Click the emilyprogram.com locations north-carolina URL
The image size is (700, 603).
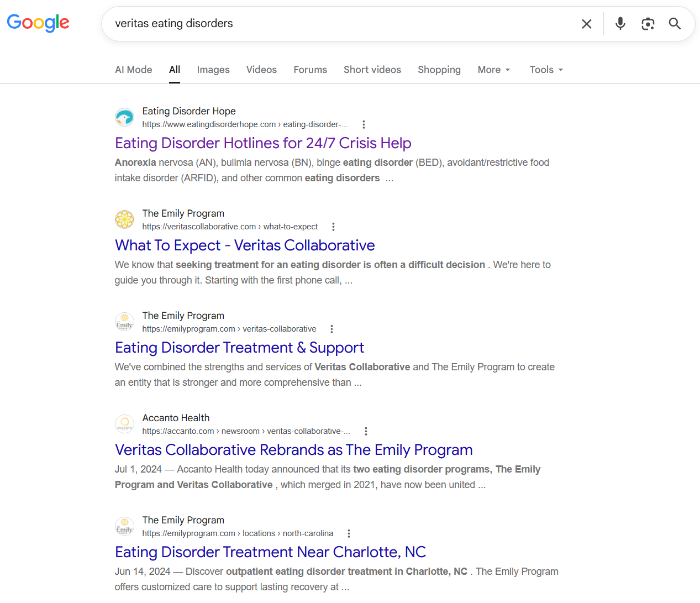click(x=238, y=533)
